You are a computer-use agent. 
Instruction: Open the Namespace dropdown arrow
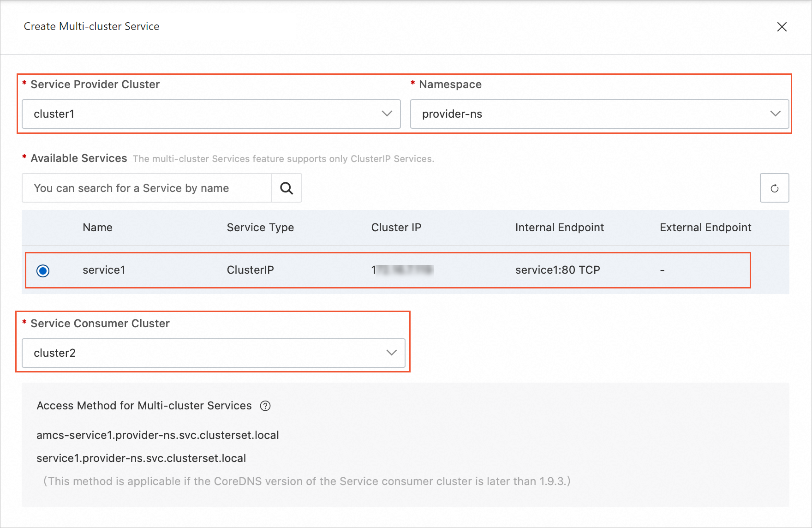(775, 114)
